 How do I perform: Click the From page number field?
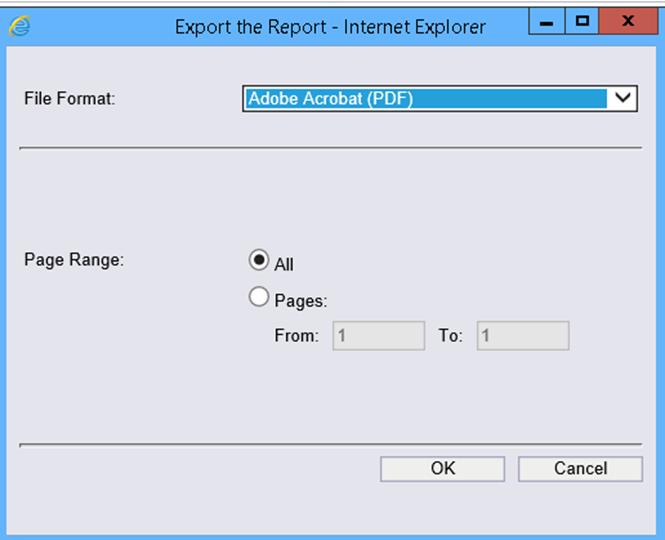tap(379, 336)
